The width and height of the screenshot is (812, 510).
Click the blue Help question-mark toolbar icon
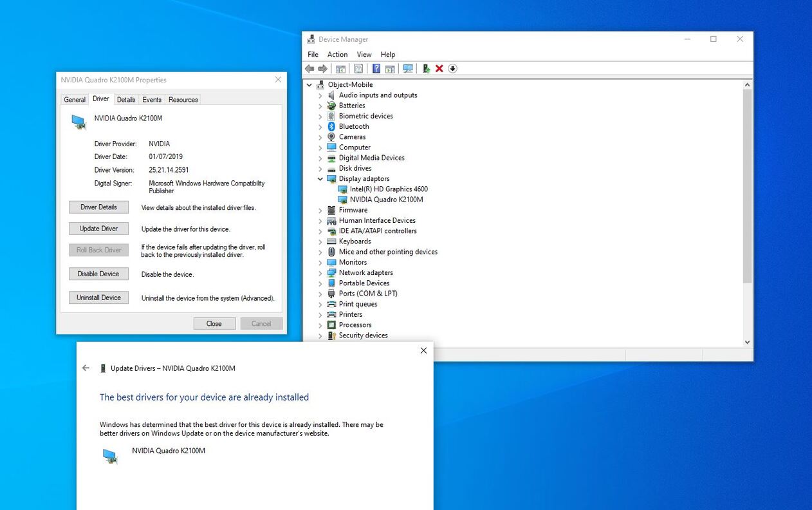[x=376, y=69]
